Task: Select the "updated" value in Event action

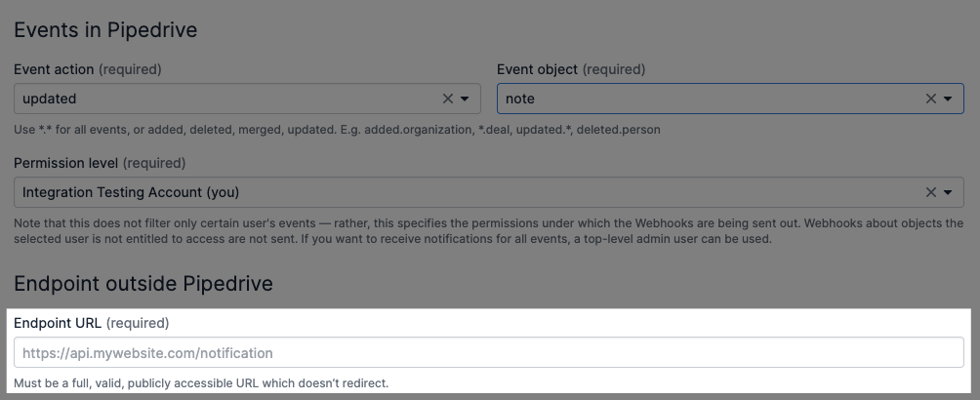Action: (50, 99)
